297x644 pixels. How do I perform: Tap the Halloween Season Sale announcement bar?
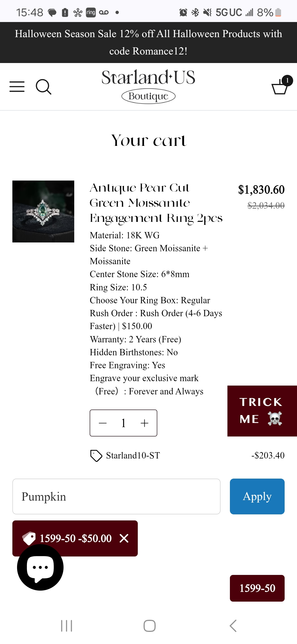click(148, 42)
